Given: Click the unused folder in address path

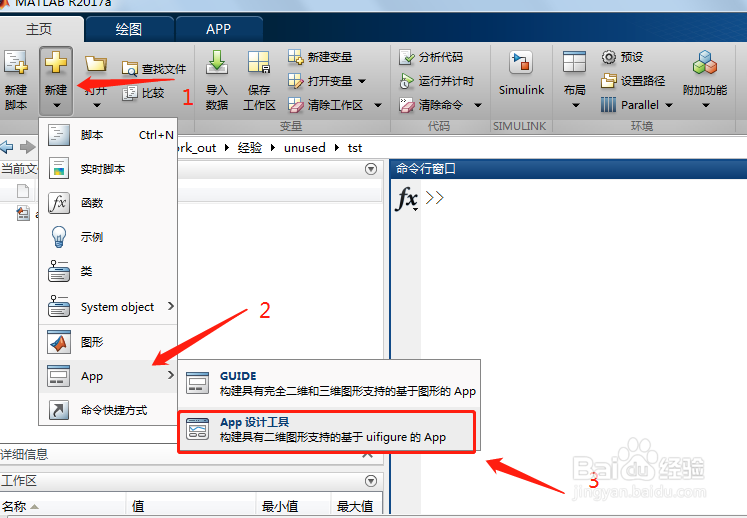Looking at the screenshot, I should [x=305, y=148].
